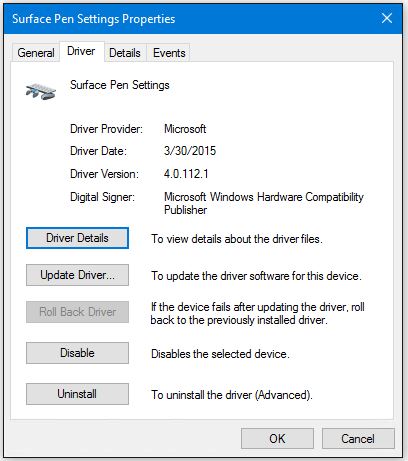The image size is (408, 461).
Task: Click the Surface Pen device icon
Action: coord(41,91)
